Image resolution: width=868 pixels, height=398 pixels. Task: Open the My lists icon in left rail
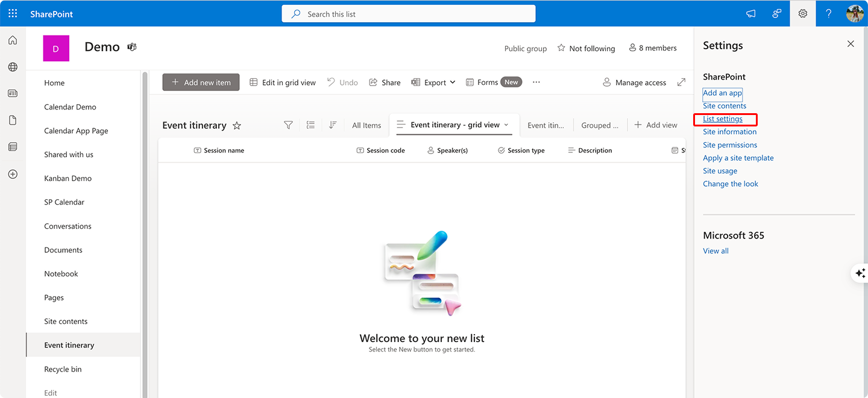[x=13, y=147]
